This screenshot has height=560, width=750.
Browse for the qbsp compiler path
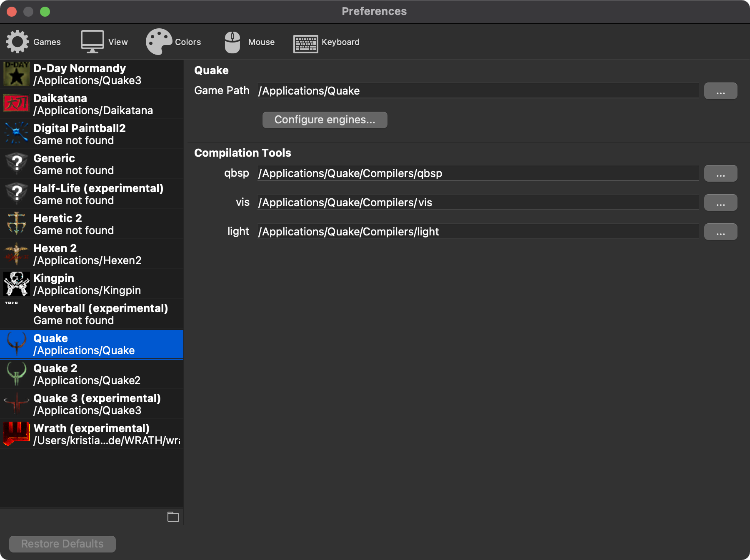(x=720, y=173)
